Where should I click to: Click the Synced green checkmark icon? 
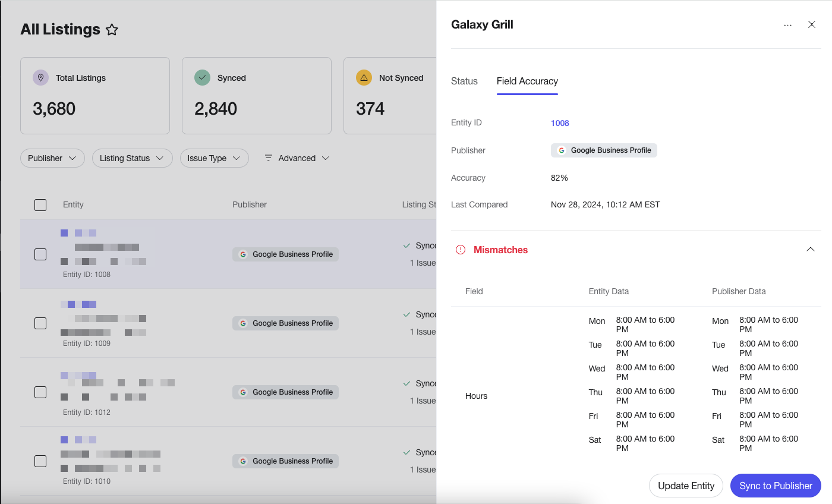203,78
